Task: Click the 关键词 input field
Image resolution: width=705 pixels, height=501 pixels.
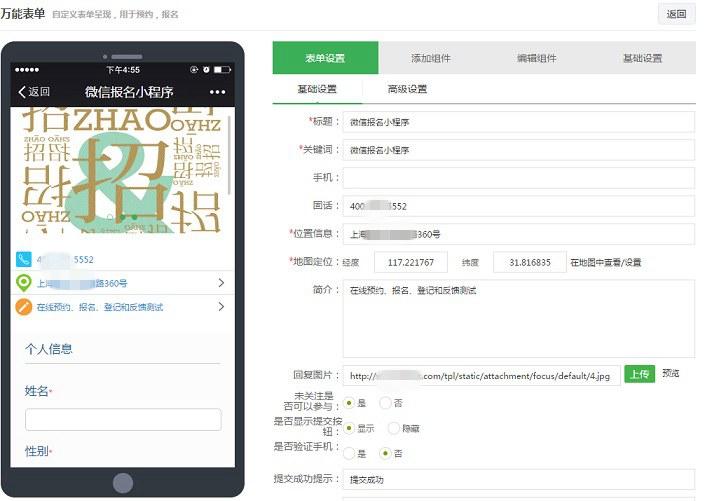Action: [x=519, y=150]
